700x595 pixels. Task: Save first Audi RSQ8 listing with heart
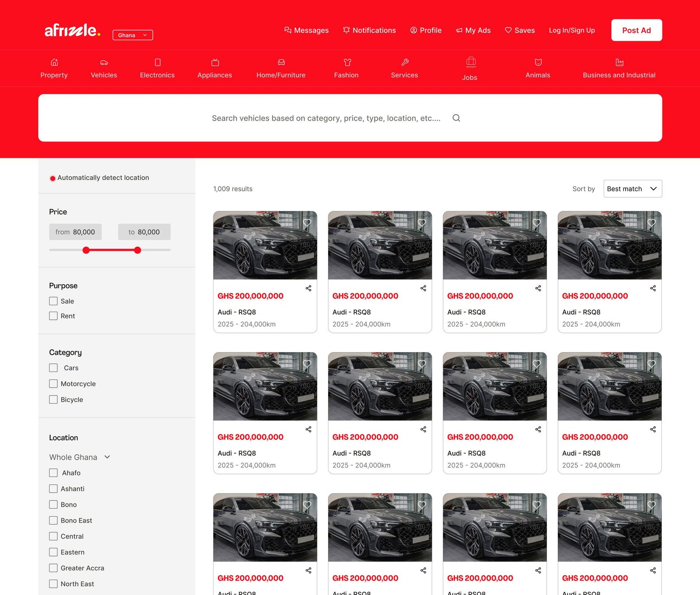tap(307, 222)
